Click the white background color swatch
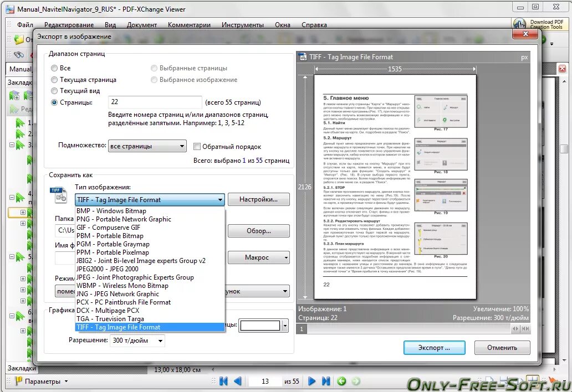 click(260, 326)
